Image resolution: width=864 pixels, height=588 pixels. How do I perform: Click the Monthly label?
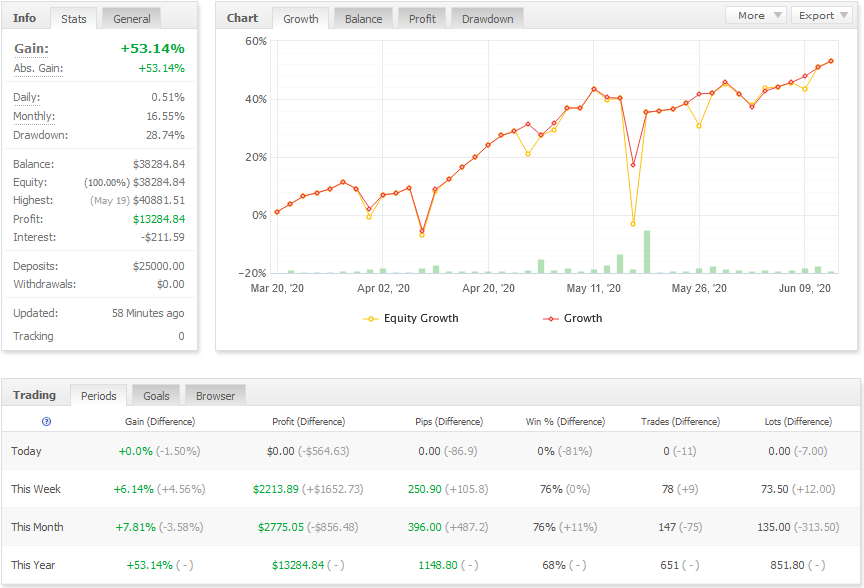coord(34,116)
